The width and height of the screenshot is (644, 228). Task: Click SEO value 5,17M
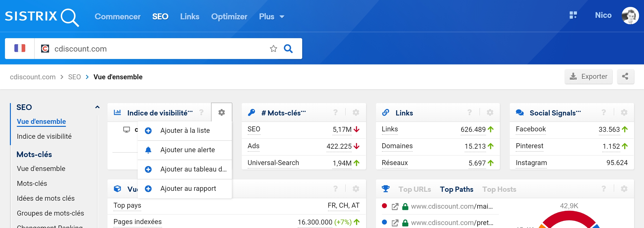coord(342,130)
